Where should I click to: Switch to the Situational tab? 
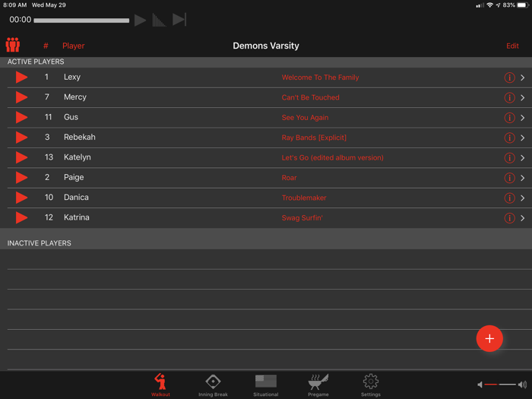pyautogui.click(x=266, y=385)
